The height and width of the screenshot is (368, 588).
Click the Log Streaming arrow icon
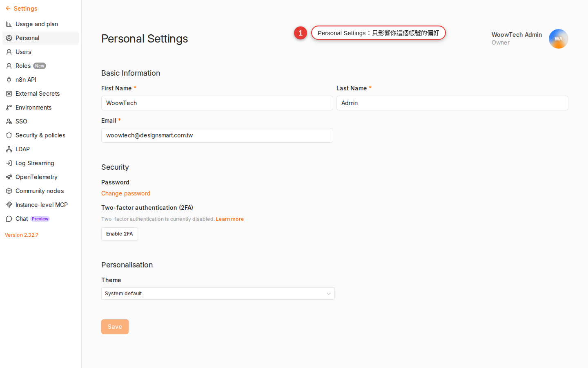tap(9, 163)
